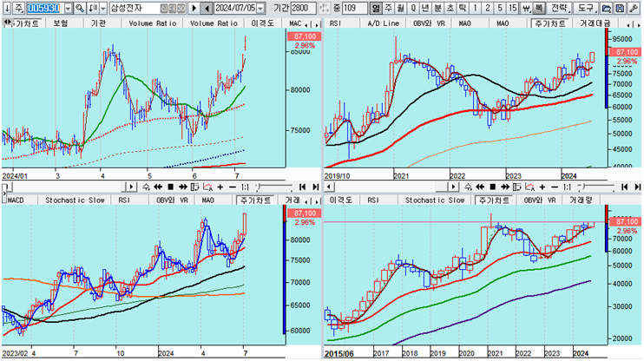The height and width of the screenshot is (361, 644).
Task: Select A/D Line tab in top-right chart
Action: pyautogui.click(x=383, y=23)
